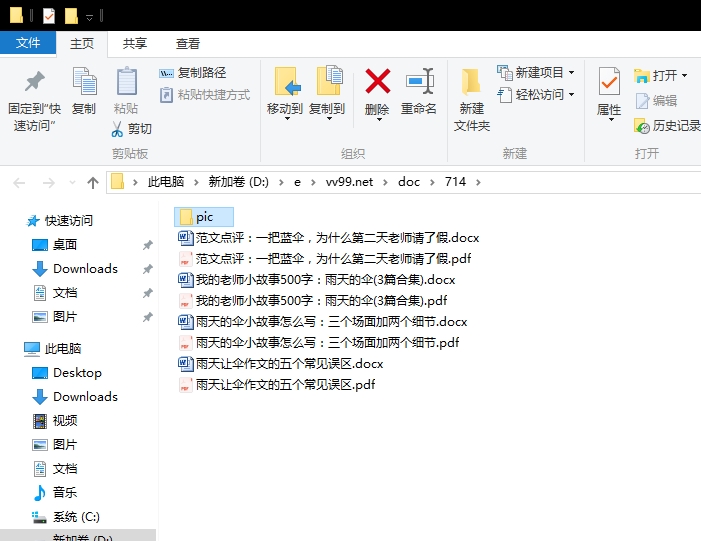Open recent locations dropdown
The height and width of the screenshot is (541, 701).
[72, 183]
